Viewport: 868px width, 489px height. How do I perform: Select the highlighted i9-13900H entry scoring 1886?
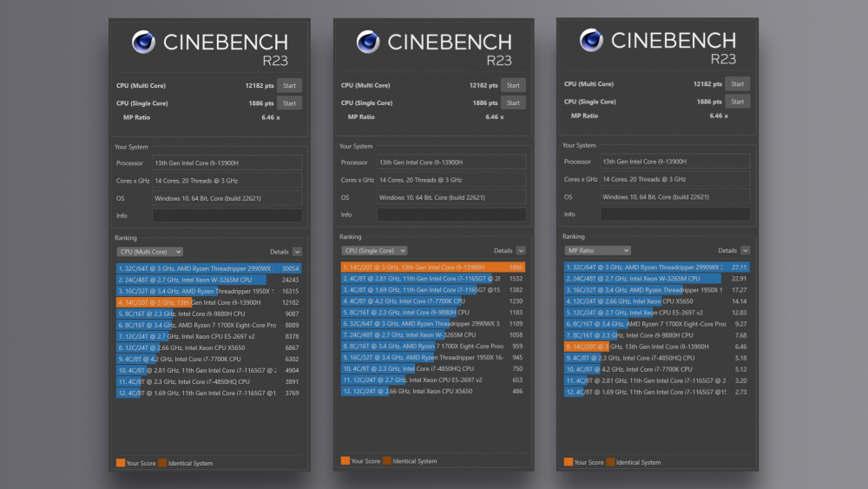[x=432, y=268]
